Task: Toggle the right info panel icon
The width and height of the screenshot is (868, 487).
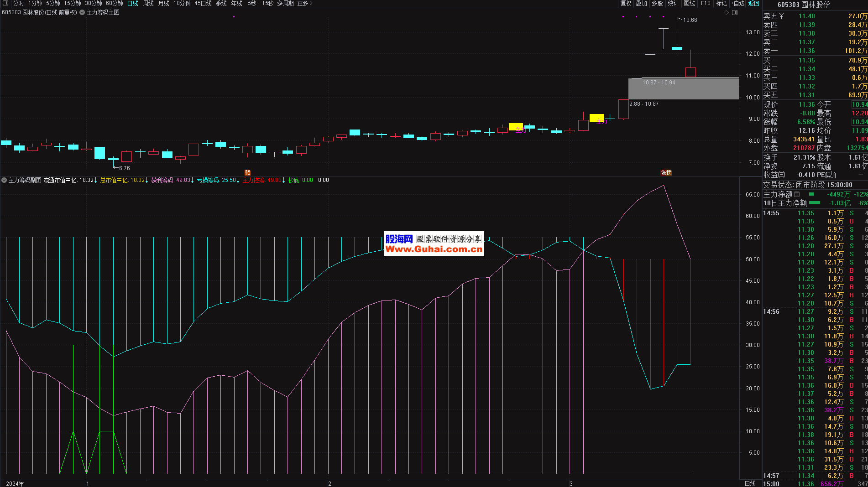Action: point(735,13)
